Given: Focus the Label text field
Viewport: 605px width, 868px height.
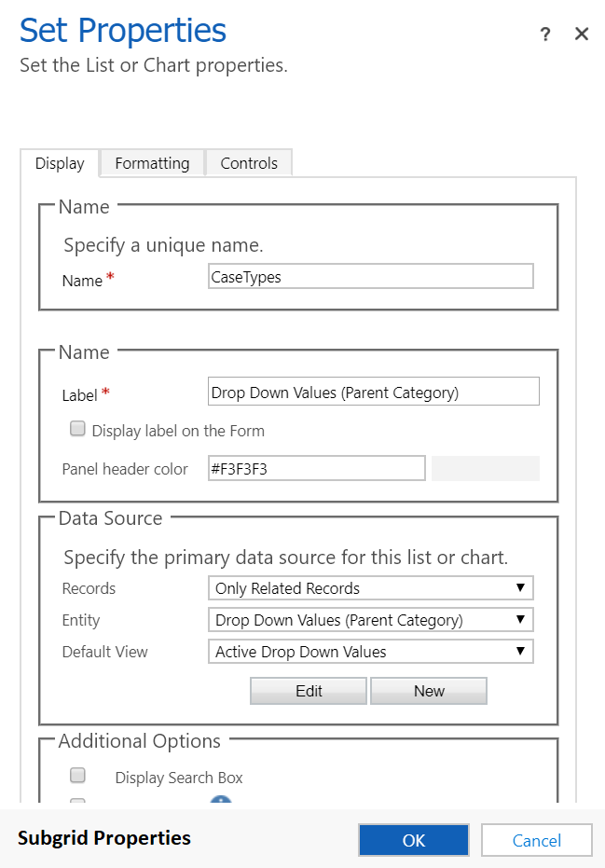Looking at the screenshot, I should [x=373, y=393].
